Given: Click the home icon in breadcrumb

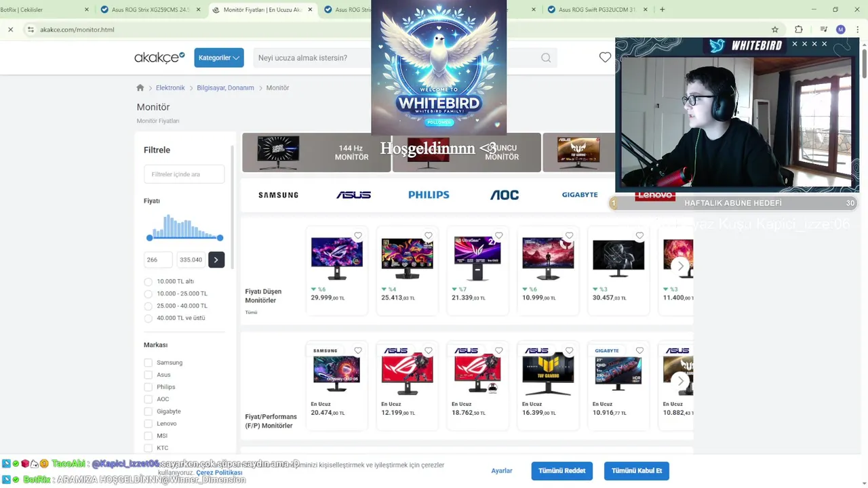Looking at the screenshot, I should coord(140,87).
